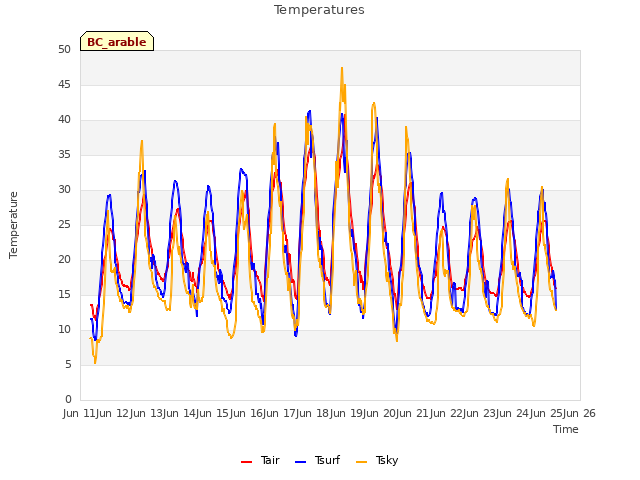Image resolution: width=640 pixels, height=480 pixels.
Task: Click the y-axis tick value 25
Action: [64, 224]
